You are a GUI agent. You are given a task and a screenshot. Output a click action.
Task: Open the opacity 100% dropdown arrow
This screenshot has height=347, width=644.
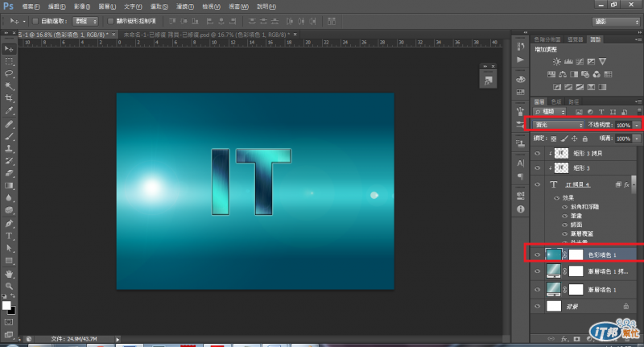(x=637, y=126)
